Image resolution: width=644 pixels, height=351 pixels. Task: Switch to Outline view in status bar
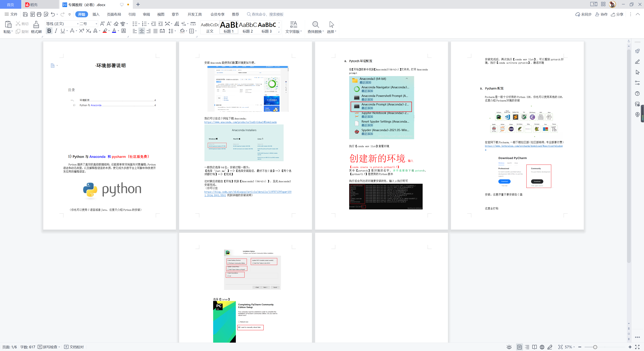point(527,347)
